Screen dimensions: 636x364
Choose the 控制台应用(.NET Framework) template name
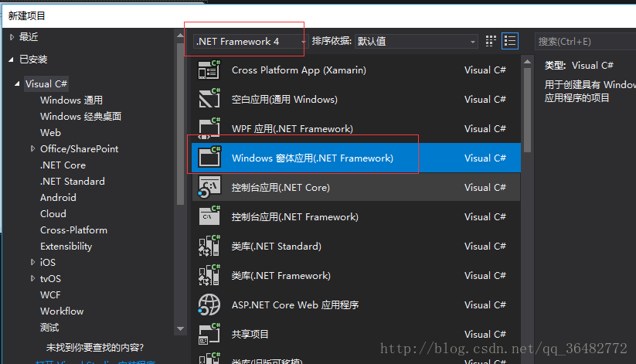(295, 216)
